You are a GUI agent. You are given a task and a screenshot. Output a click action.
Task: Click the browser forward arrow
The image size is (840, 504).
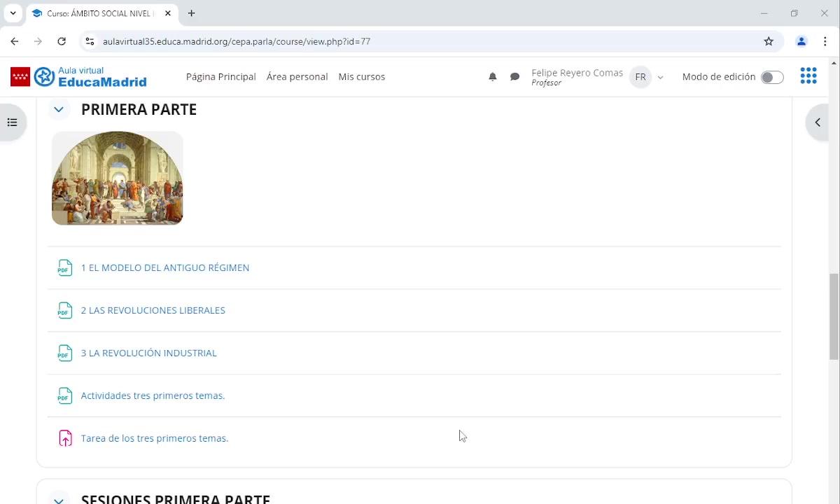tap(38, 41)
